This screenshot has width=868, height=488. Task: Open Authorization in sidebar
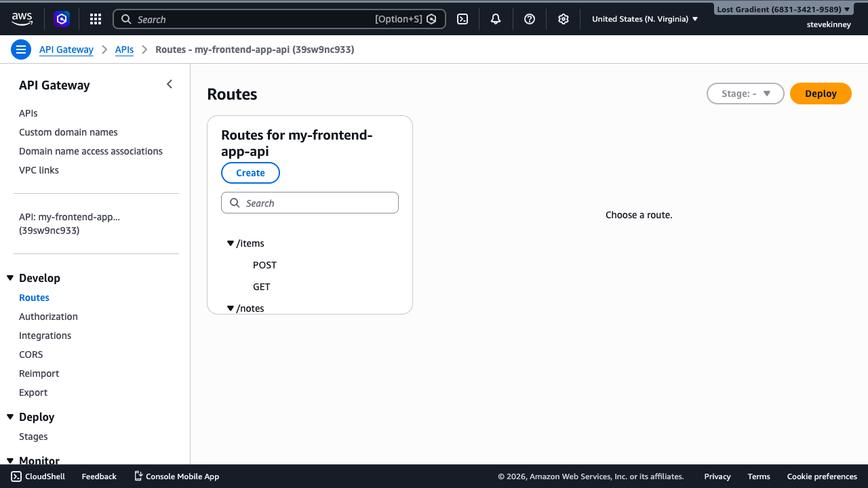(48, 317)
